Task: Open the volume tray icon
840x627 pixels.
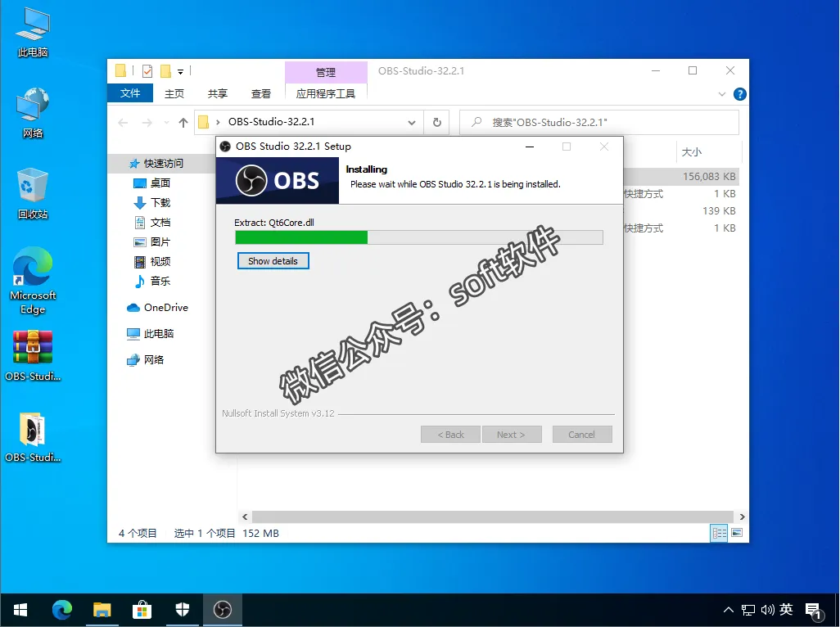Action: pos(767,610)
